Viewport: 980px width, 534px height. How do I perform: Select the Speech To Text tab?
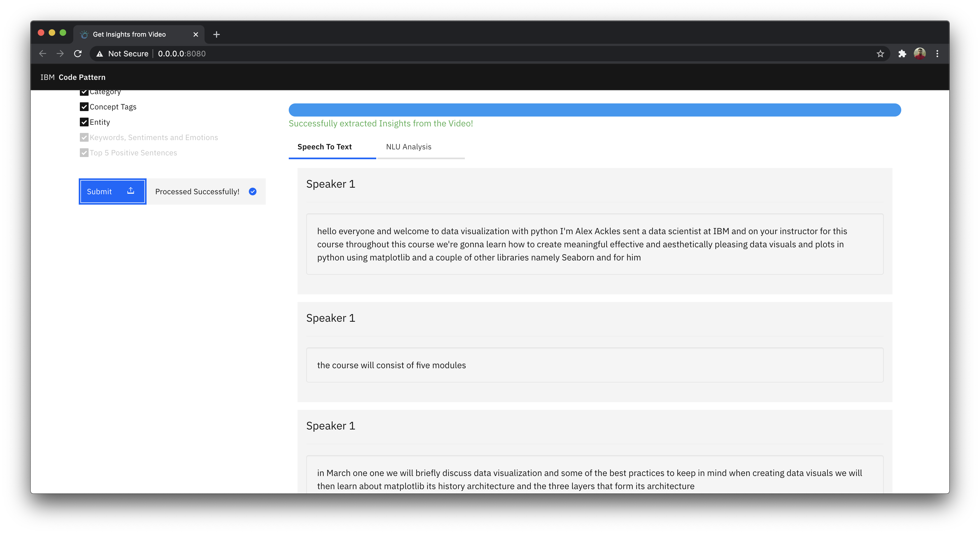coord(325,147)
